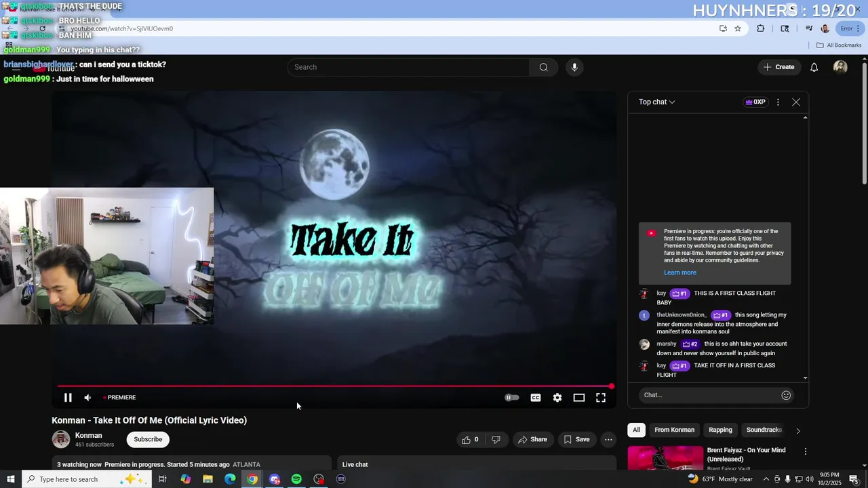Open emoji picker in chat

pos(786,395)
